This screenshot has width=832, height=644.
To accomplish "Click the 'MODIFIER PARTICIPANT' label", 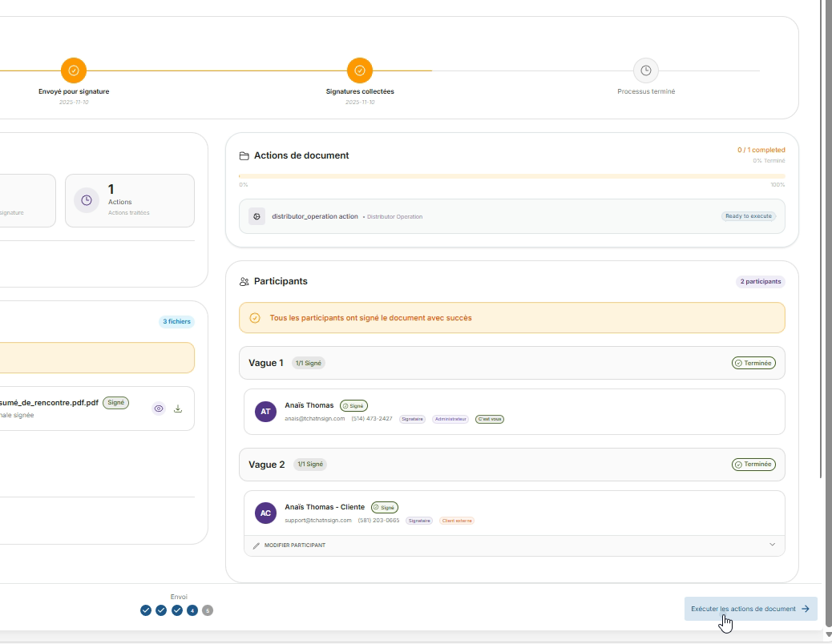I will 295,545.
